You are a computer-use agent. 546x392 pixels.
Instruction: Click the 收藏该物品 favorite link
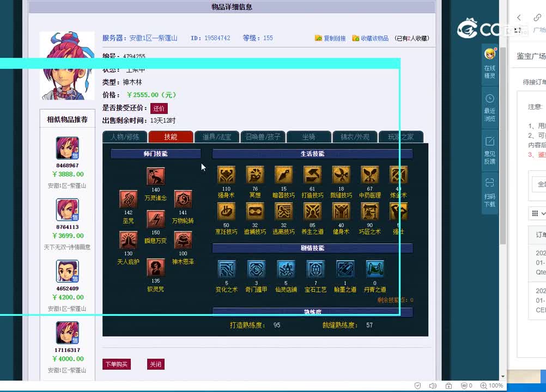pyautogui.click(x=371, y=38)
